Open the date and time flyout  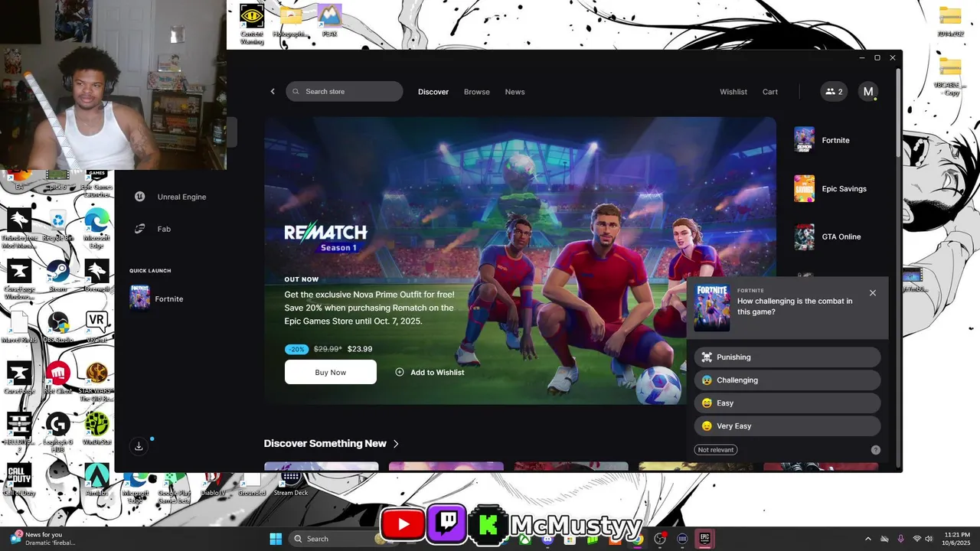pos(957,539)
